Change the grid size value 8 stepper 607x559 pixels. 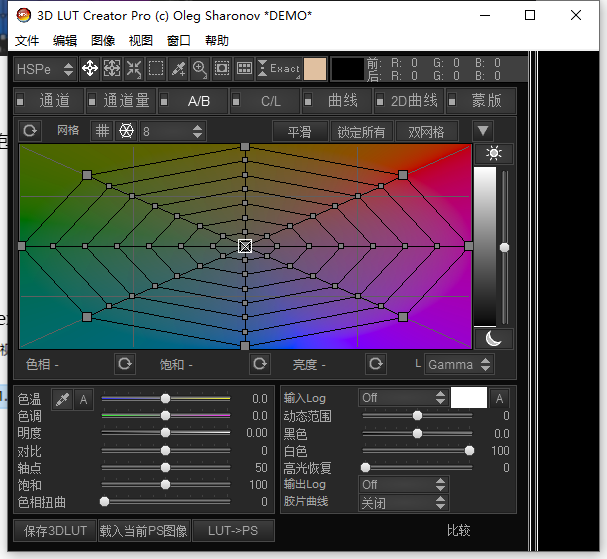(197, 131)
